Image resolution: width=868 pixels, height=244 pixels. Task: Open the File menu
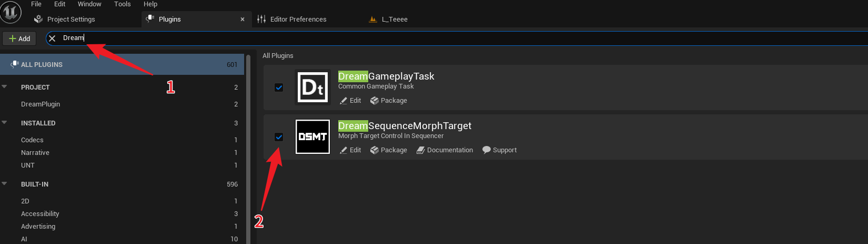[36, 4]
